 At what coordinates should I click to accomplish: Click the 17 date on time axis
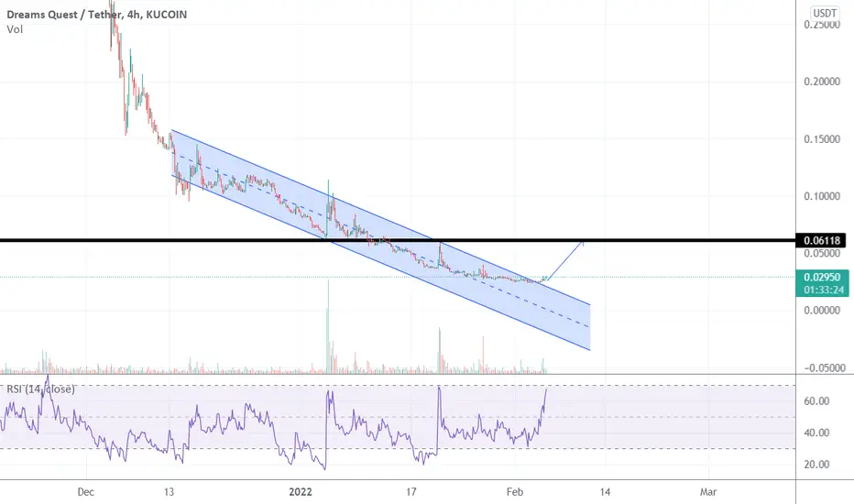411,492
